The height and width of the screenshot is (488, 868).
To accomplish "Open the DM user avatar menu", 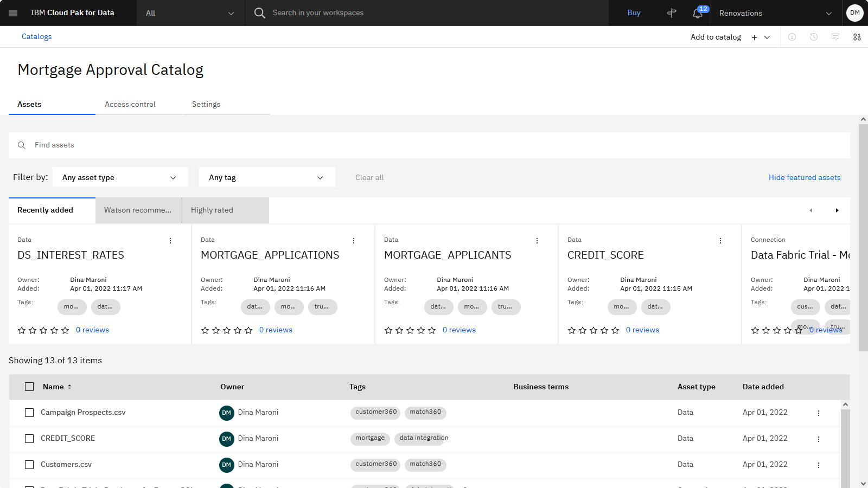I will tap(855, 13).
